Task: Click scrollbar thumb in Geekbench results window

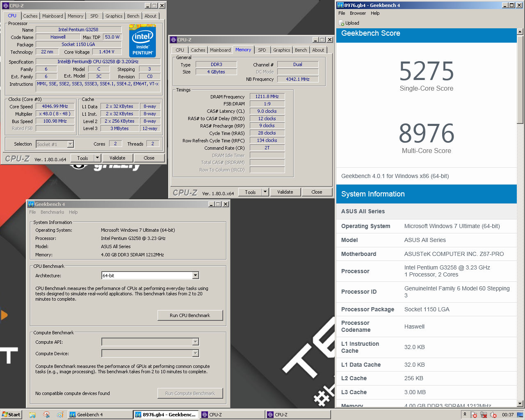Action: 520,79
